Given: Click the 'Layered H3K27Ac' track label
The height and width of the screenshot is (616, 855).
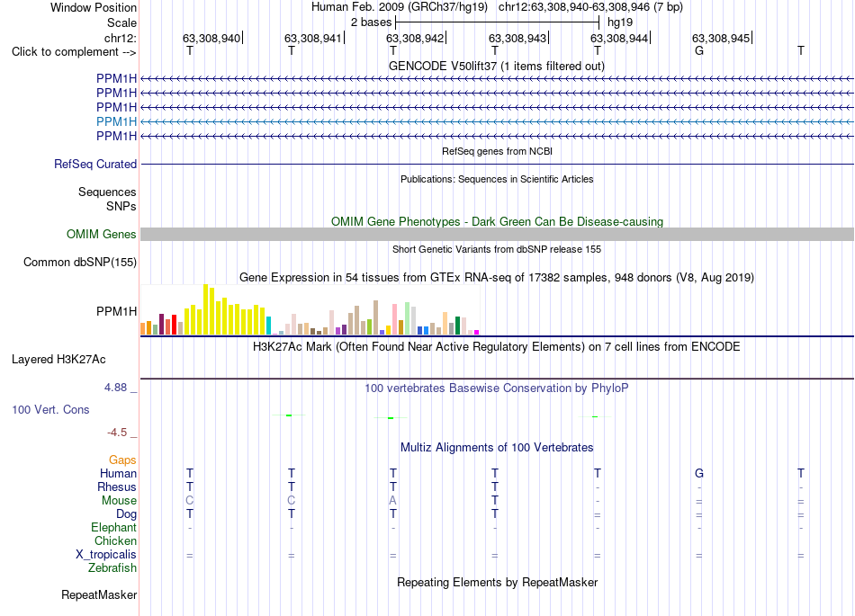Looking at the screenshot, I should (58, 360).
